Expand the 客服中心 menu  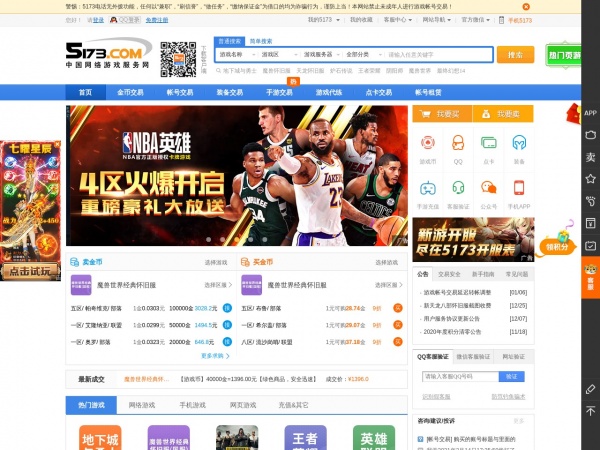398,20
